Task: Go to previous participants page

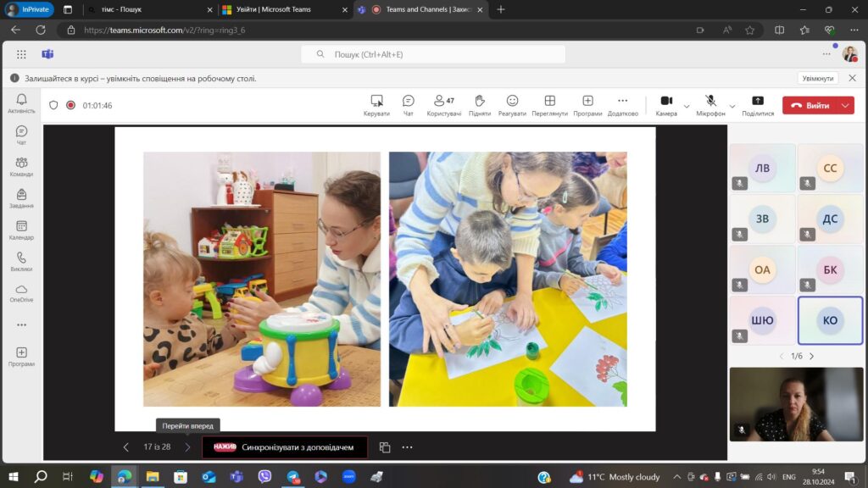Action: (x=781, y=357)
